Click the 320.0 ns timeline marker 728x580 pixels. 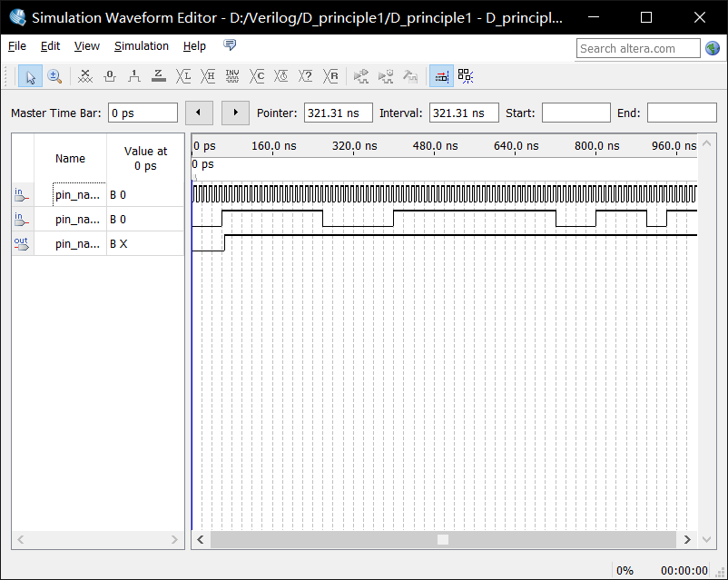(354, 146)
